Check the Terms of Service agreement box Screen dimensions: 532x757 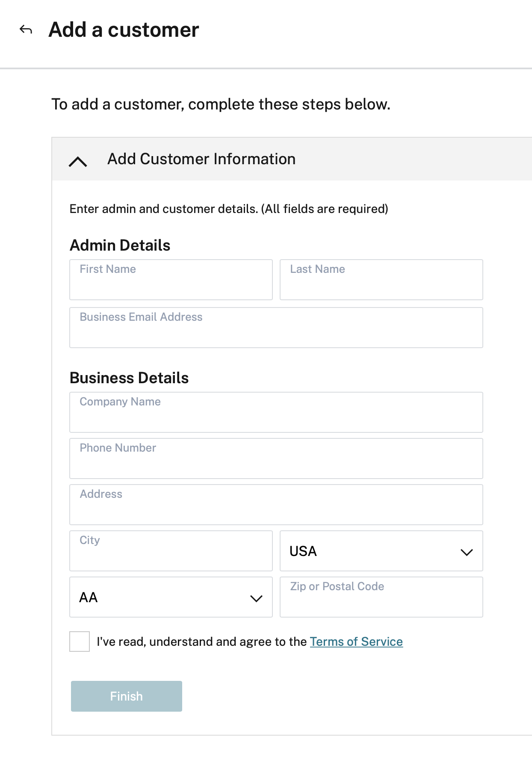80,642
